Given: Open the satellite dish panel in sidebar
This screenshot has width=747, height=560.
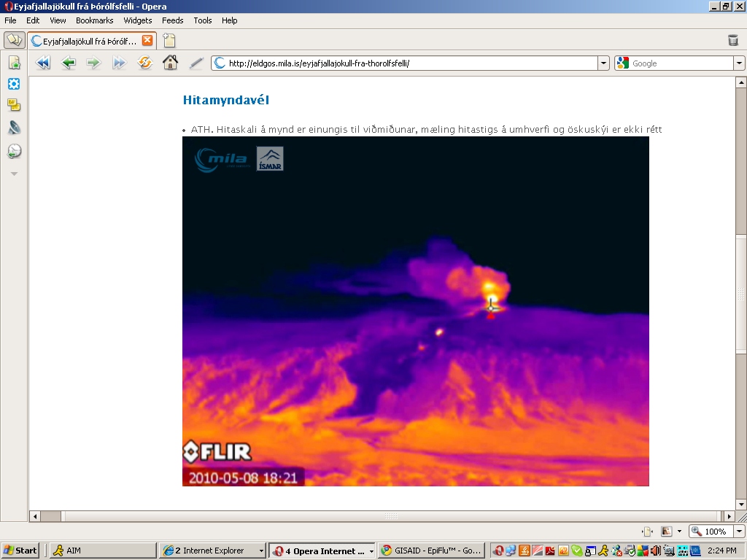Looking at the screenshot, I should (x=14, y=128).
